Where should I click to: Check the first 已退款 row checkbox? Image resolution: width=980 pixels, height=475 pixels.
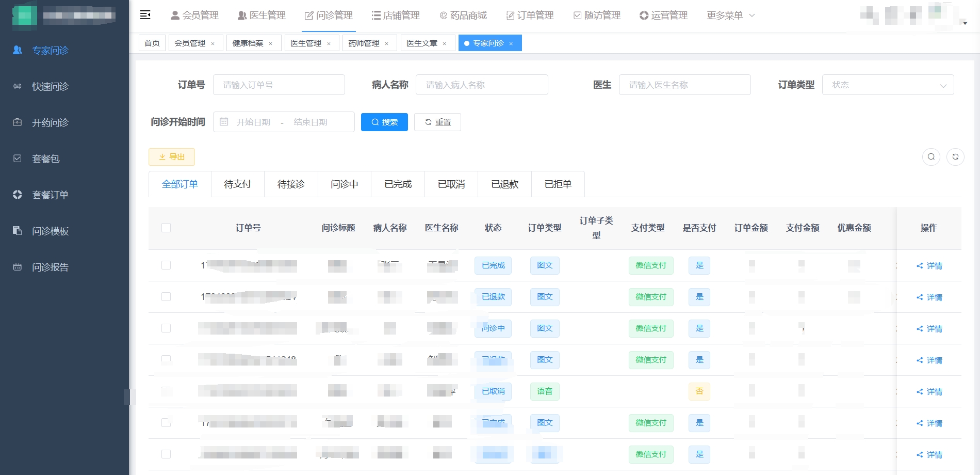[166, 297]
